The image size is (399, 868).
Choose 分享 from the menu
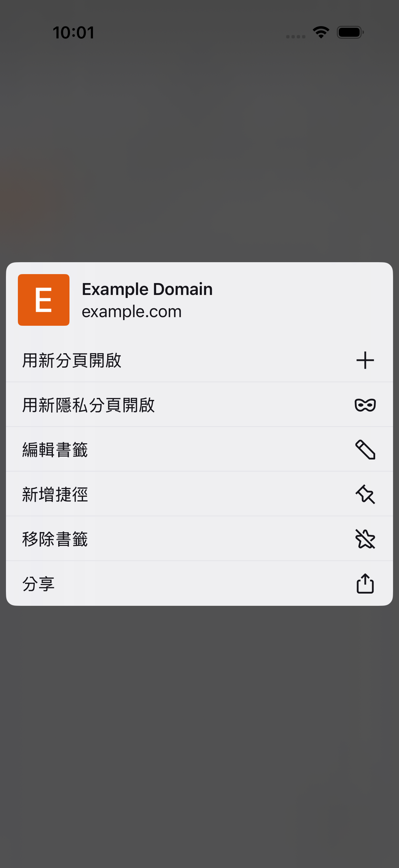coord(199,583)
